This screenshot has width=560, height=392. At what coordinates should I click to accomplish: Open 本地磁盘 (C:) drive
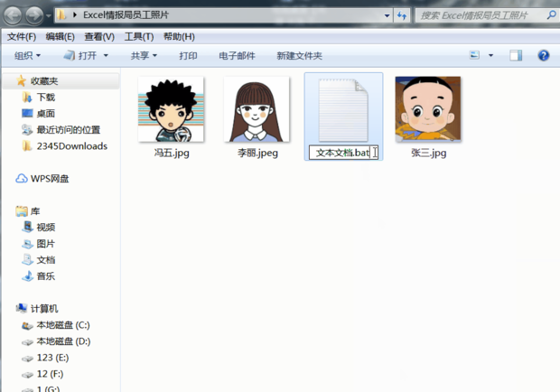click(x=63, y=325)
